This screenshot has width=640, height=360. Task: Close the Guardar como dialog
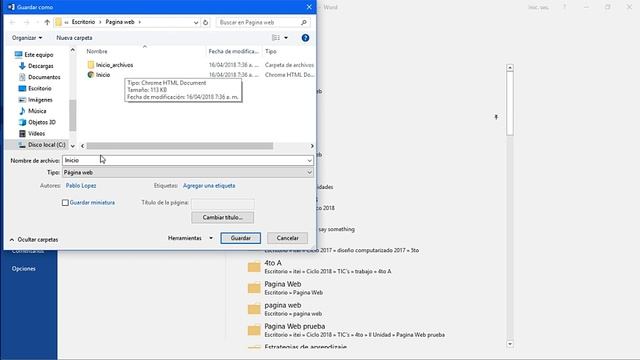pos(309,7)
